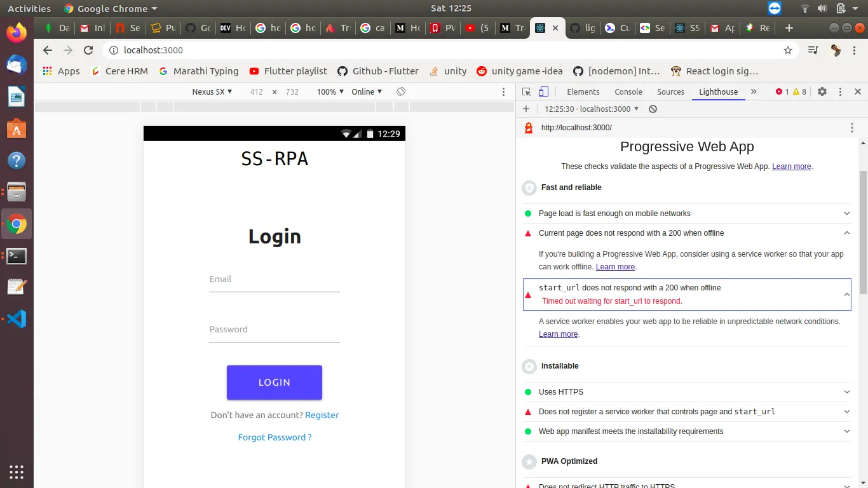Click the device width field showing 412
Viewport: 868px width, 488px height.
[257, 91]
